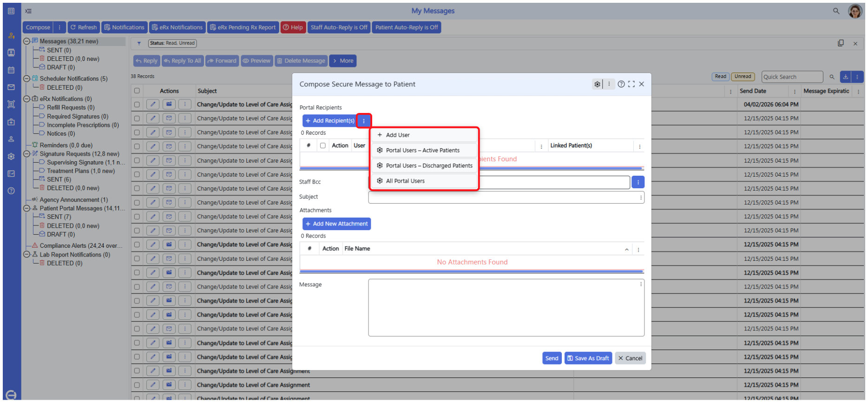Check the third message row checkbox
This screenshot has width=868, height=403.
(137, 132)
